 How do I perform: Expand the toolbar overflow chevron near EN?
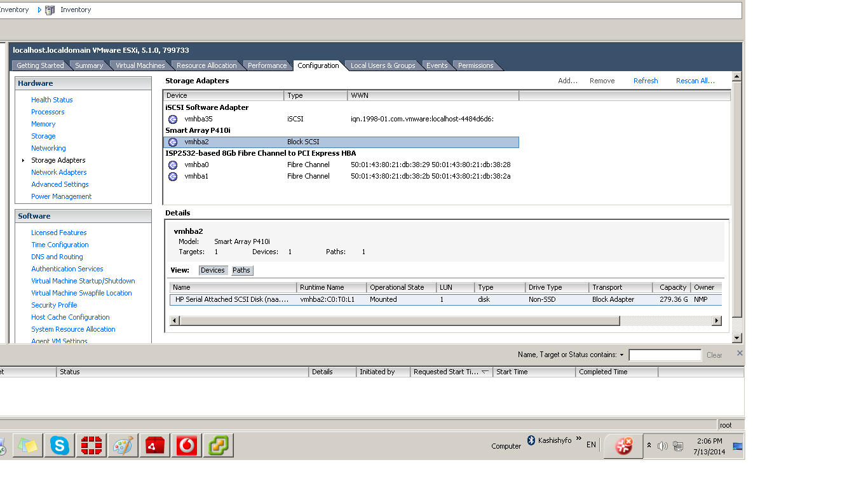point(580,440)
